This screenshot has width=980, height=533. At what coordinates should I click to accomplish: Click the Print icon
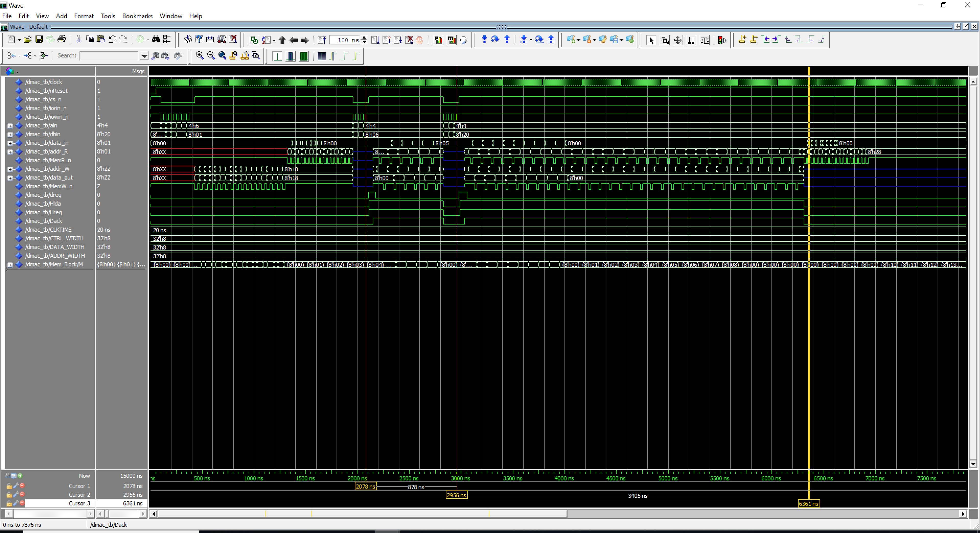click(61, 40)
